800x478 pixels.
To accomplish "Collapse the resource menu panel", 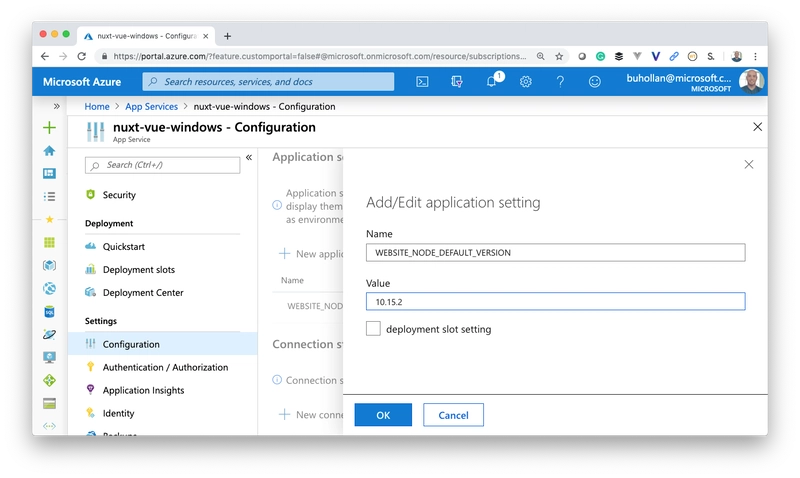I will click(x=249, y=157).
